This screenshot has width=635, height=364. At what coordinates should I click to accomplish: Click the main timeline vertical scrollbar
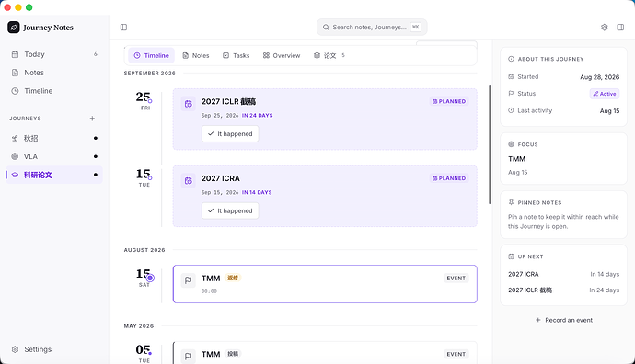[x=490, y=144]
